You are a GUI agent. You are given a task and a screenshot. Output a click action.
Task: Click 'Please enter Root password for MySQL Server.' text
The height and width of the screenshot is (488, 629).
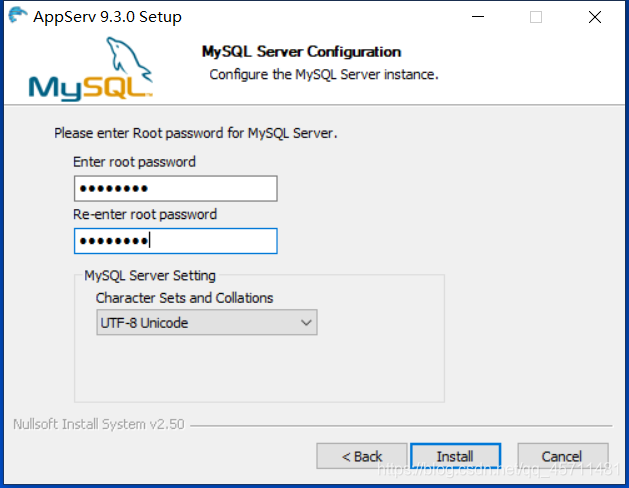click(196, 133)
